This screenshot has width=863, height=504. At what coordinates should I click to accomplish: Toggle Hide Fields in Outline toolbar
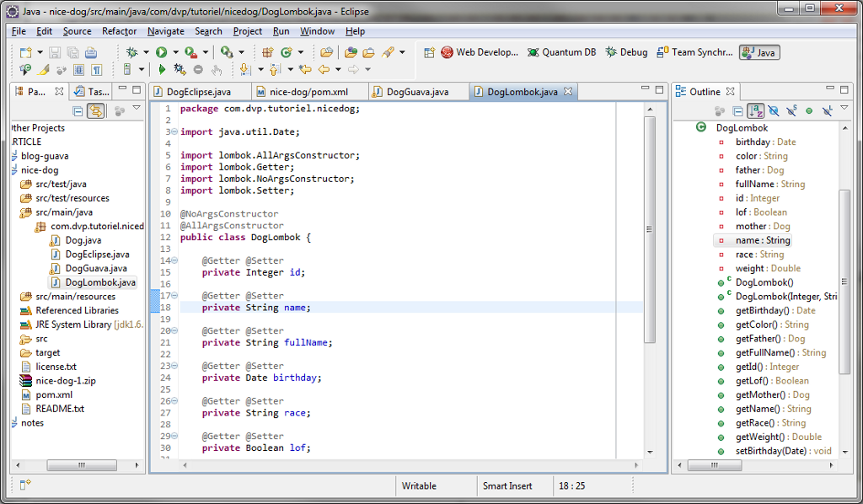click(x=773, y=110)
